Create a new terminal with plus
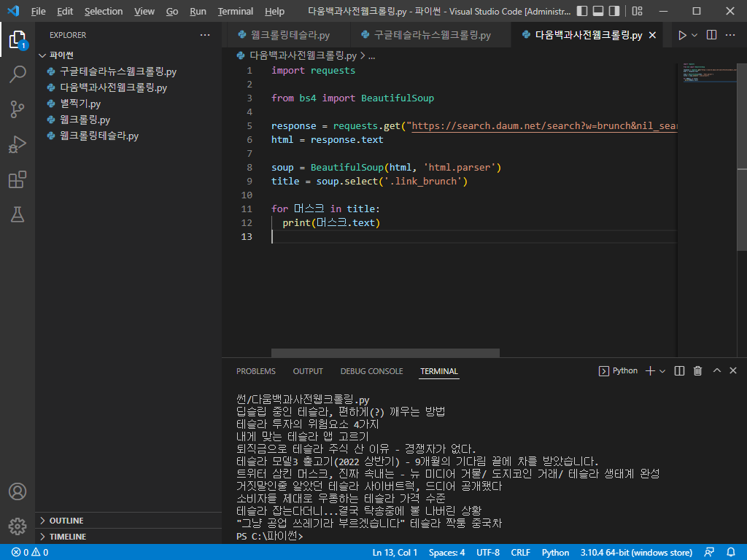This screenshot has height=560, width=747. click(650, 371)
